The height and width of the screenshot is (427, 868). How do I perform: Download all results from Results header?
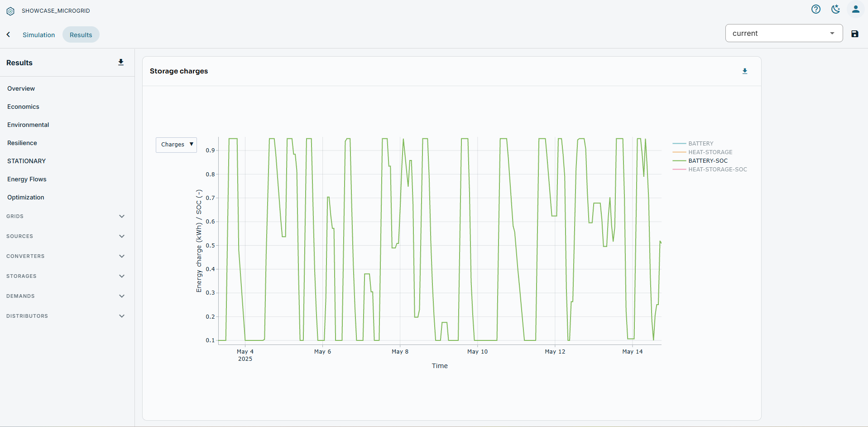pyautogui.click(x=121, y=63)
